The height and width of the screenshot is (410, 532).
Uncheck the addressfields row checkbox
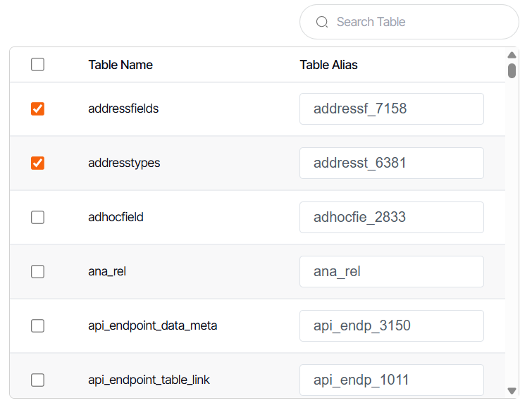(38, 109)
